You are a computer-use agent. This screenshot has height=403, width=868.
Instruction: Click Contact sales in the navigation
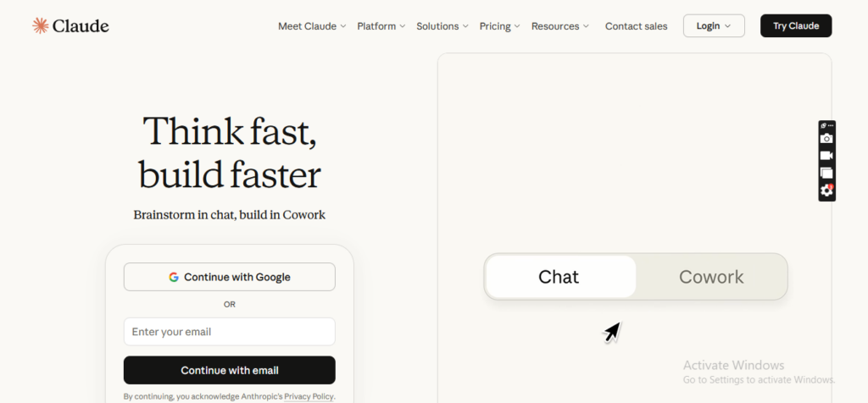(636, 26)
